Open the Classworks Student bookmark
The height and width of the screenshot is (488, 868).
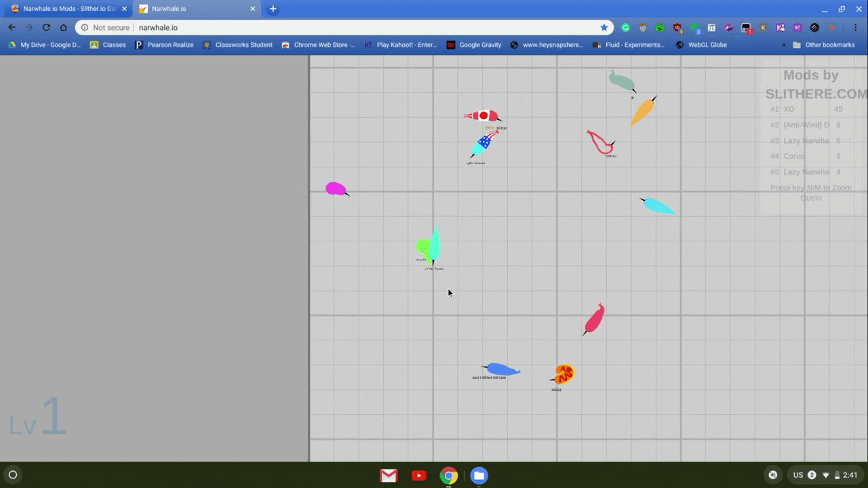(237, 45)
